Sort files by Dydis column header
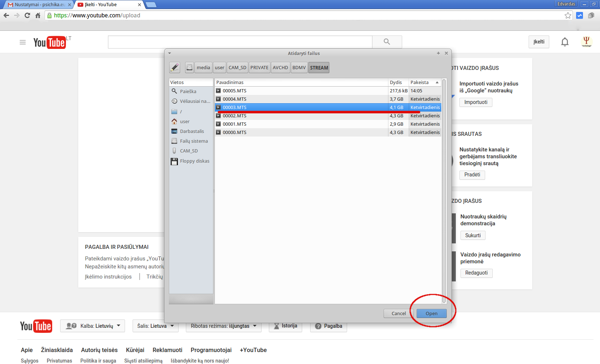600x364 pixels. tap(399, 82)
